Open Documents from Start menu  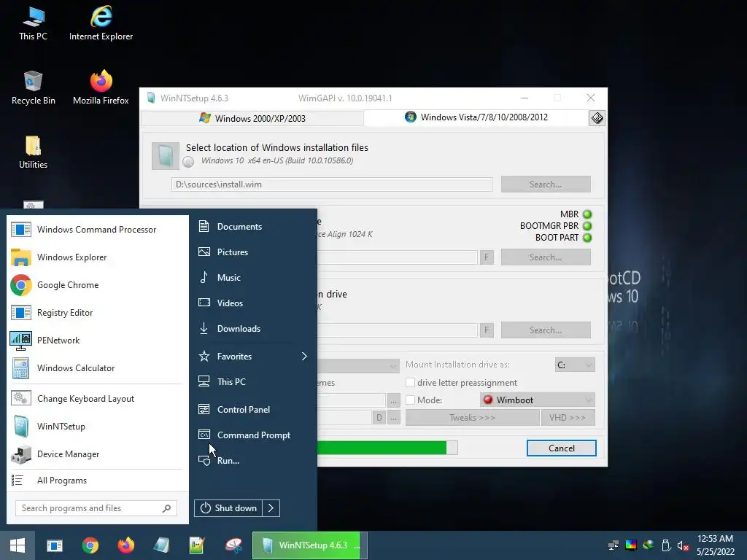(x=254, y=227)
